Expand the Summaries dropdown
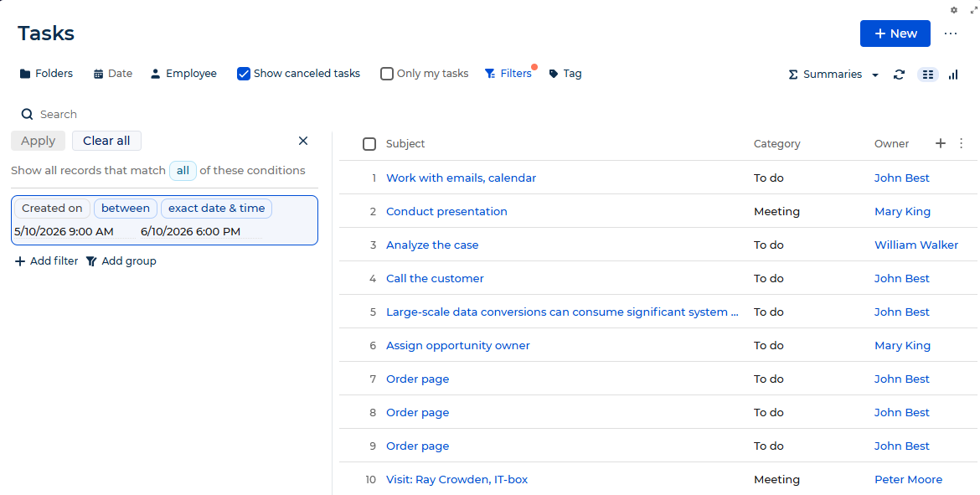Screen dimensions: 980x495 click(x=833, y=75)
